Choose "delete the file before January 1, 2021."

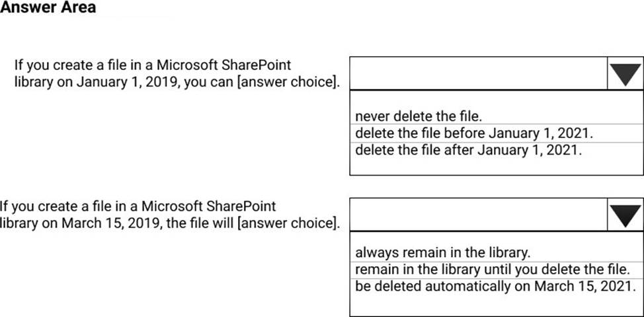[473, 133]
